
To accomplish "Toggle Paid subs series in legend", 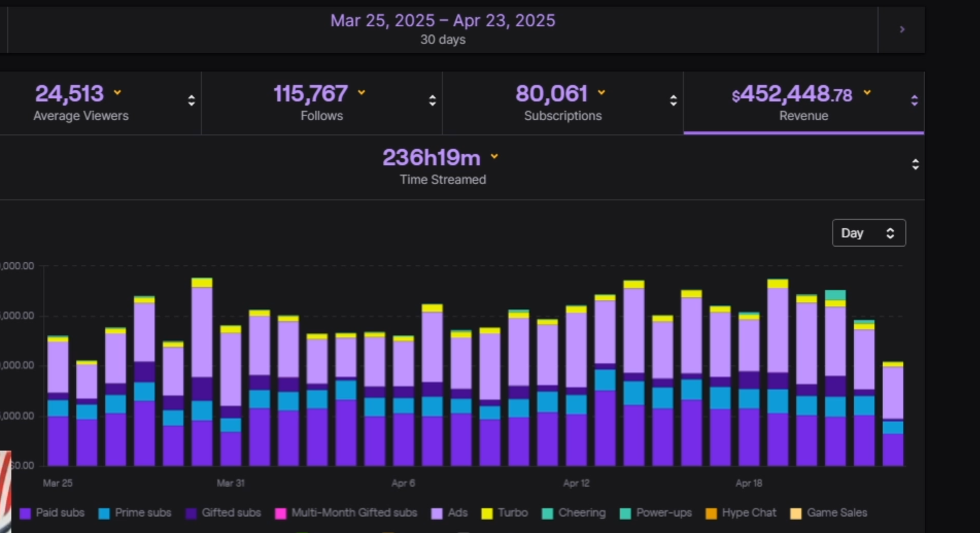I will tap(52, 513).
